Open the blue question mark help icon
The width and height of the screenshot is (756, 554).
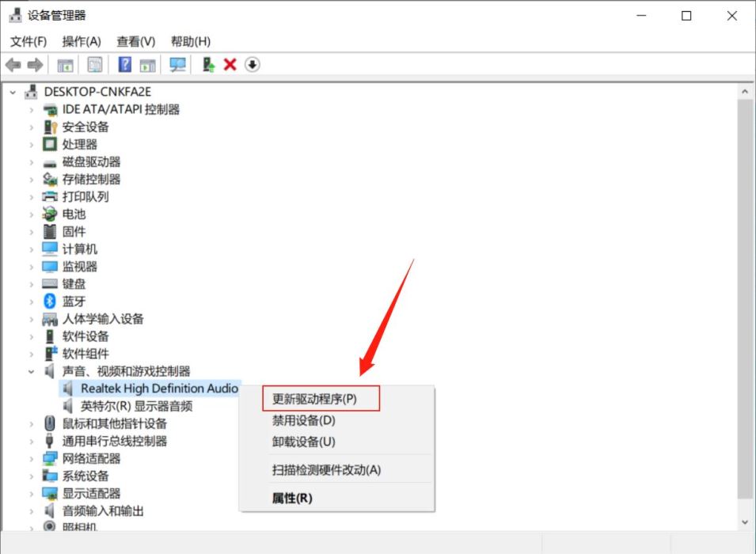point(125,64)
